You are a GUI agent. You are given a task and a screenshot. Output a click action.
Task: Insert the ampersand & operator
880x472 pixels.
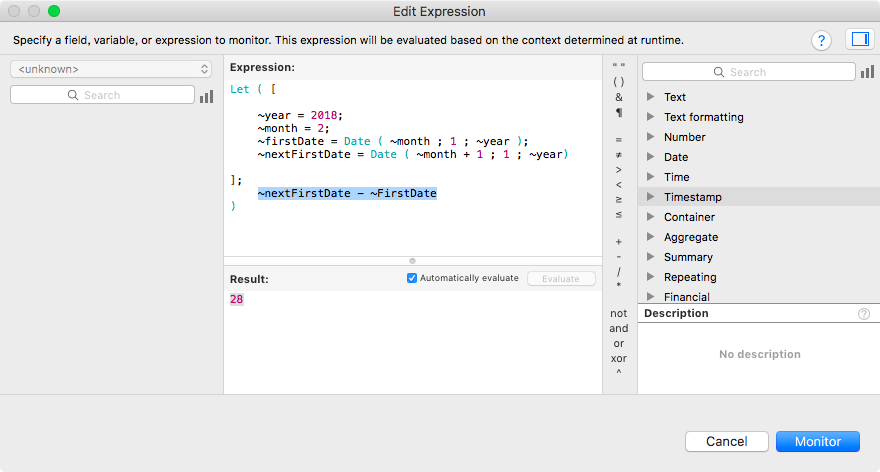pos(618,97)
